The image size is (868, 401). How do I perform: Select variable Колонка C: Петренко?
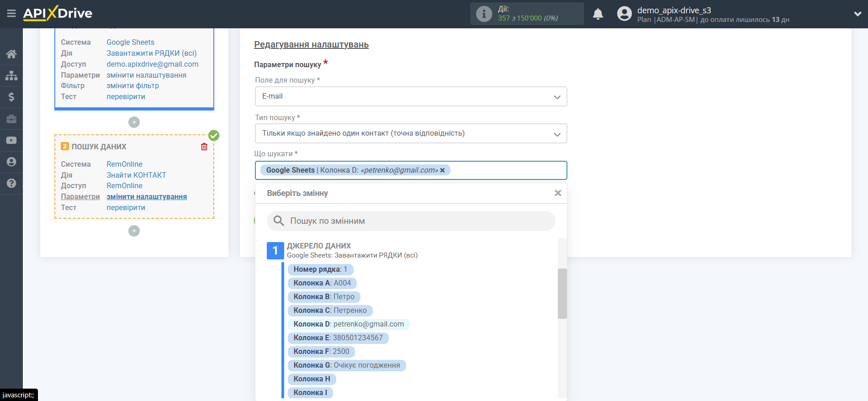coord(330,311)
